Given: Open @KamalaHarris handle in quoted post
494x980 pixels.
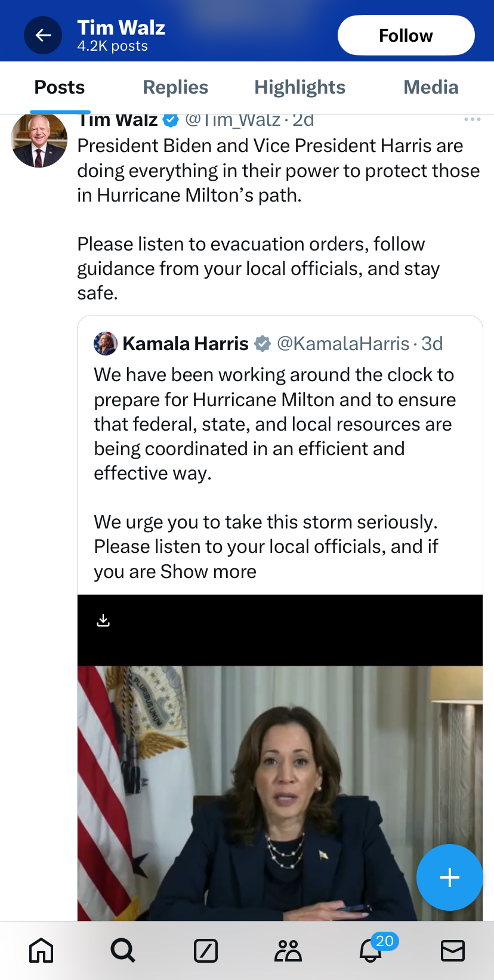Looking at the screenshot, I should [343, 344].
